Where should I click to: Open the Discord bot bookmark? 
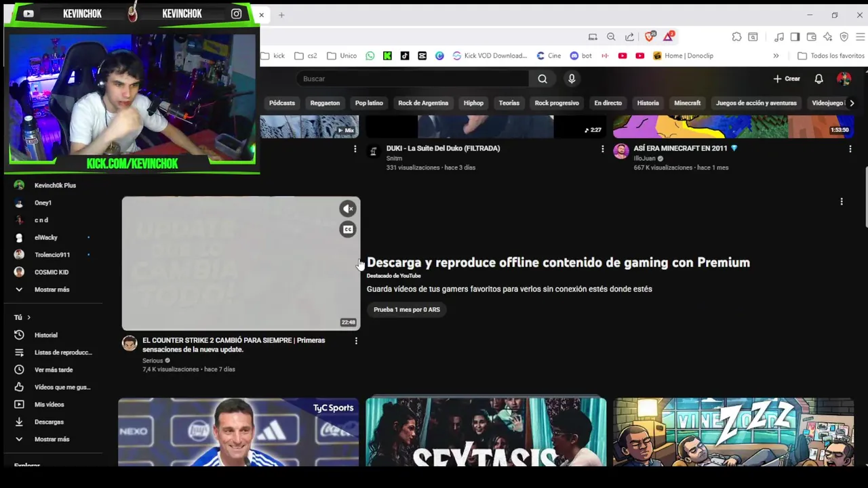click(x=580, y=56)
